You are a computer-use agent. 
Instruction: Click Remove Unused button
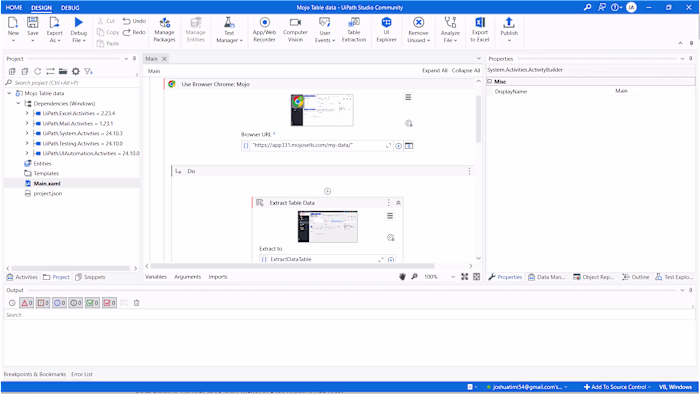418,30
